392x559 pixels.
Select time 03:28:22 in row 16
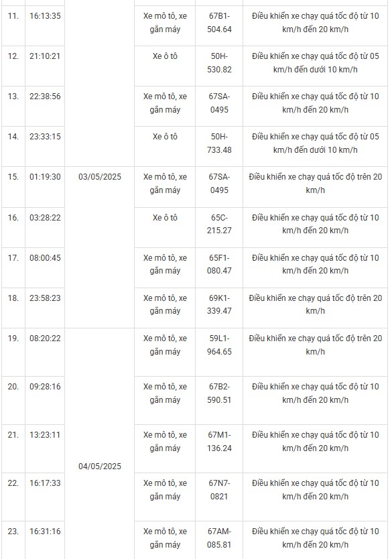pos(45,217)
